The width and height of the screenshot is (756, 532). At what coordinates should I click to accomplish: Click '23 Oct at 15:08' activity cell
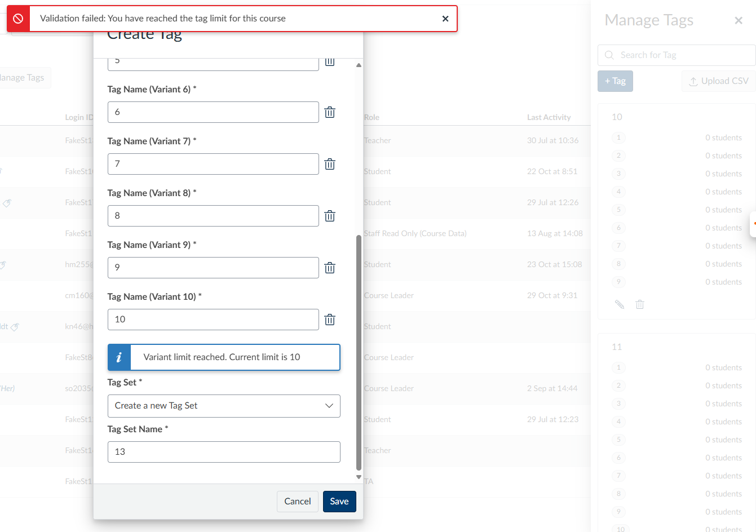pyautogui.click(x=554, y=264)
